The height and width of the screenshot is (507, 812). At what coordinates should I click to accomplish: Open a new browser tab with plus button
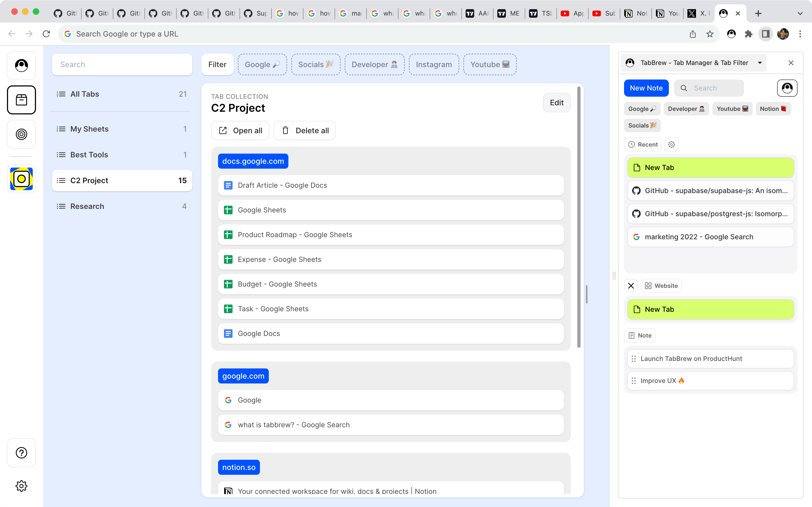point(758,13)
